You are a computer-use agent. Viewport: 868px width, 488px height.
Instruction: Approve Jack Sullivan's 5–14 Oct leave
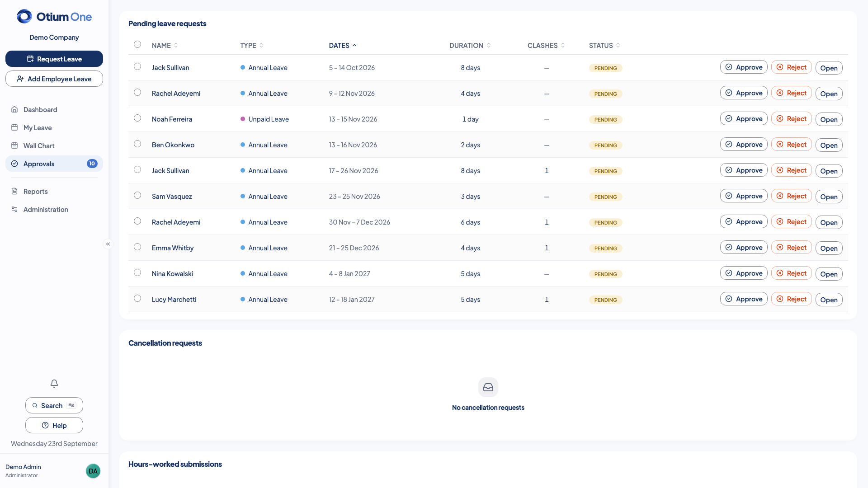[x=744, y=67]
